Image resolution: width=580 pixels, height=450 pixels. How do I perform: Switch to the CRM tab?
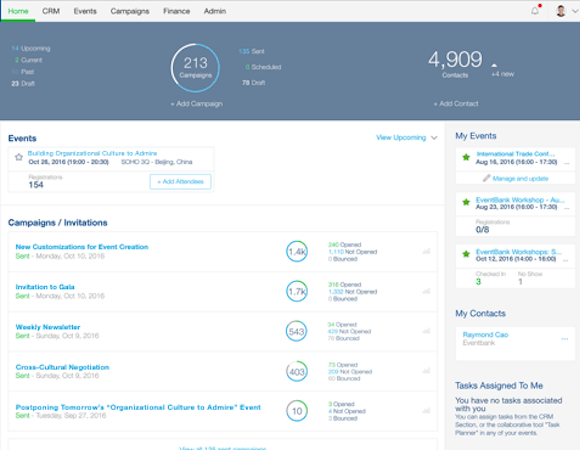click(51, 11)
